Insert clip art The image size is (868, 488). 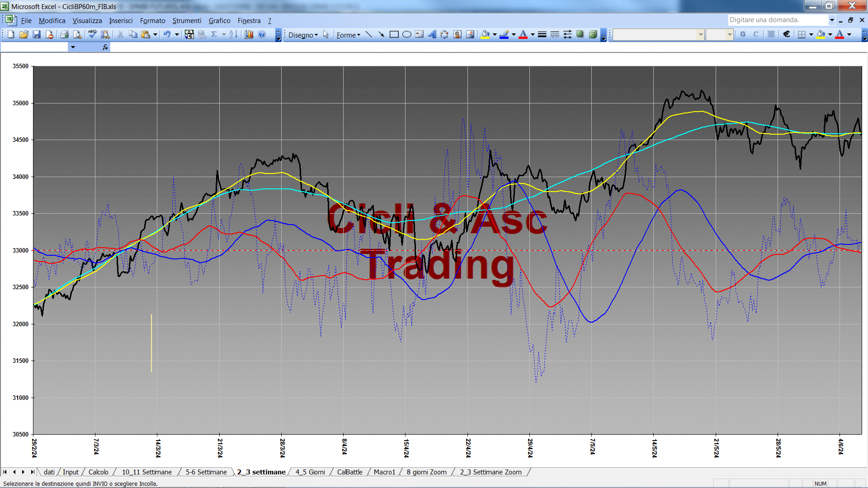tap(458, 35)
